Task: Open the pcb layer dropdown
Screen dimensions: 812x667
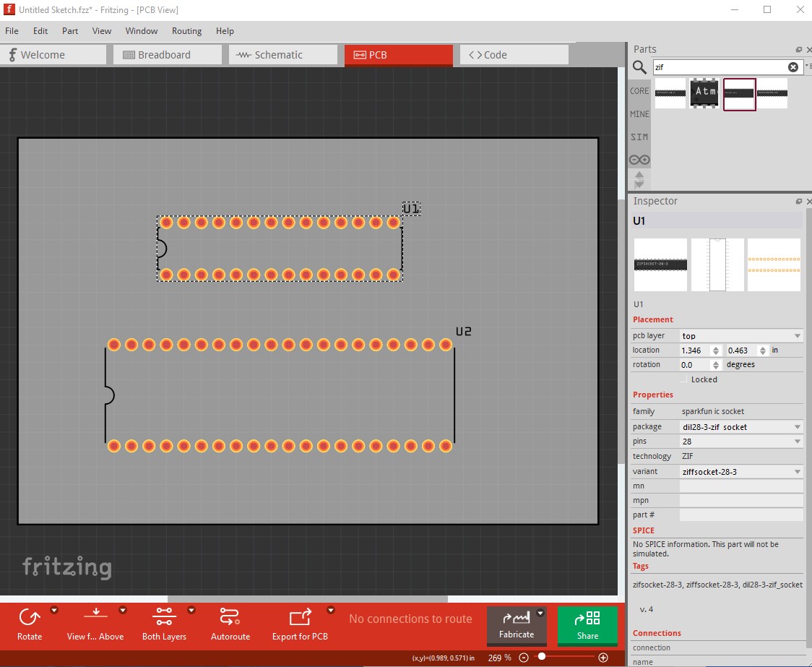Action: click(x=741, y=335)
